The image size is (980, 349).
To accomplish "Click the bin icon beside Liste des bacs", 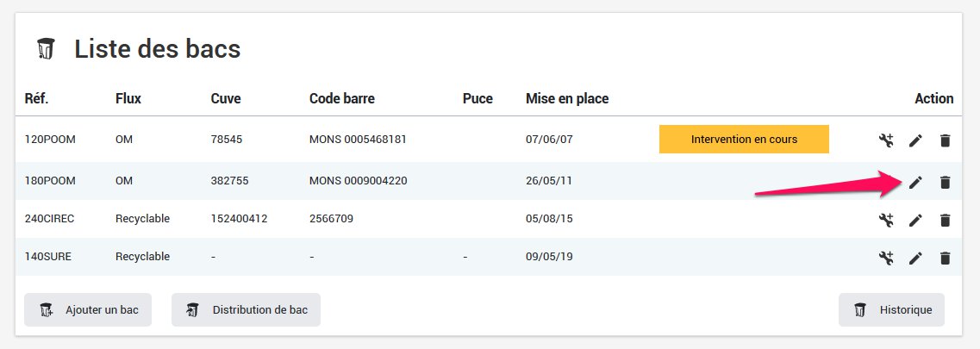I will pyautogui.click(x=47, y=49).
